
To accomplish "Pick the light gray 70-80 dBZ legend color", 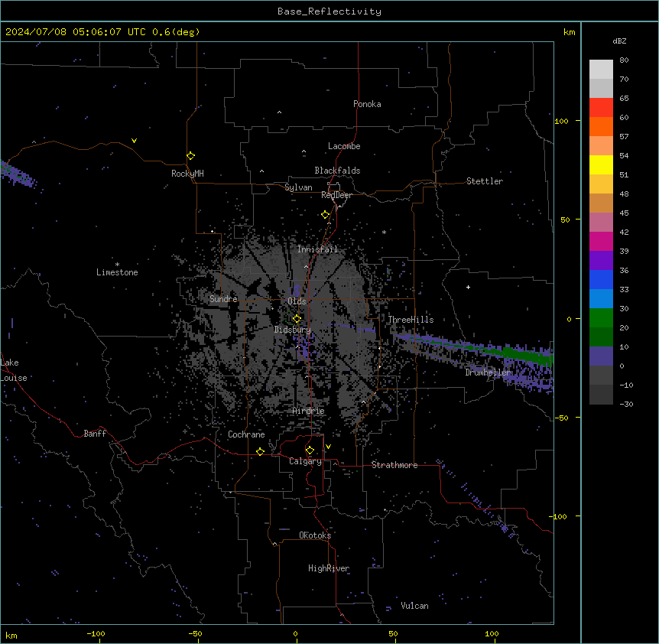I will (x=601, y=69).
